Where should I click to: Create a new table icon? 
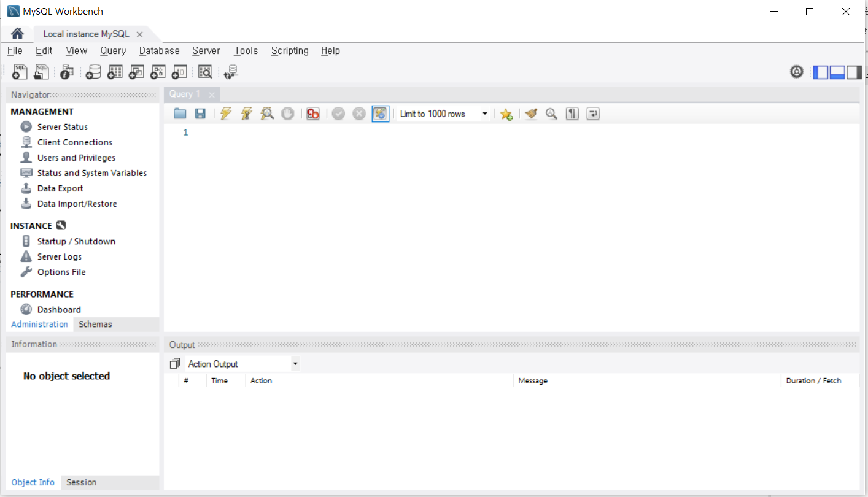115,72
